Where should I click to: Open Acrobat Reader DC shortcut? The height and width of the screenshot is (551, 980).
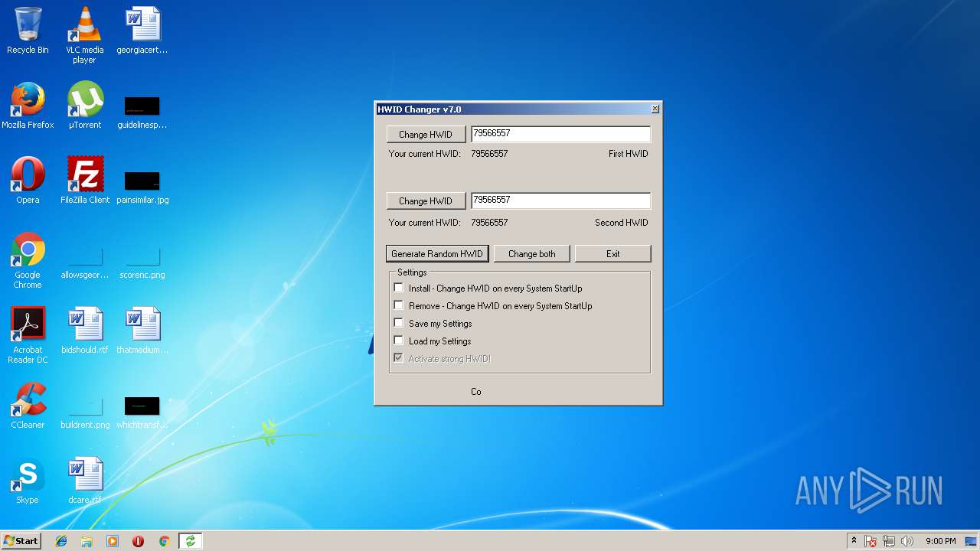tap(28, 335)
